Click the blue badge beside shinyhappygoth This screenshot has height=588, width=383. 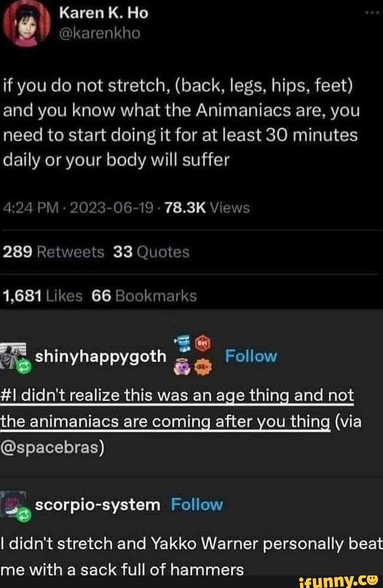(x=183, y=342)
